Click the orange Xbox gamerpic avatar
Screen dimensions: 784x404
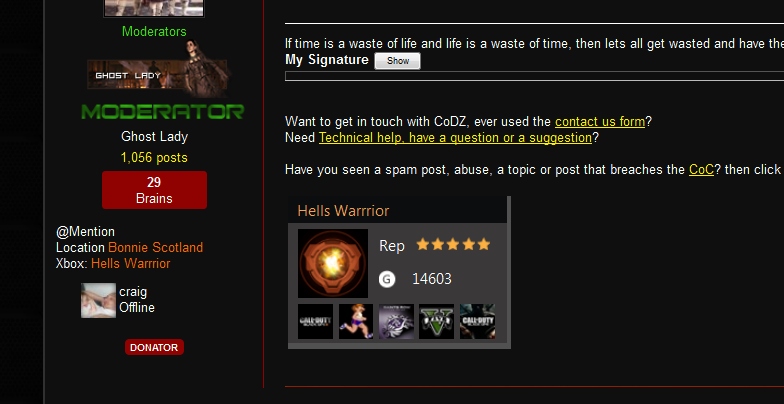tap(333, 264)
